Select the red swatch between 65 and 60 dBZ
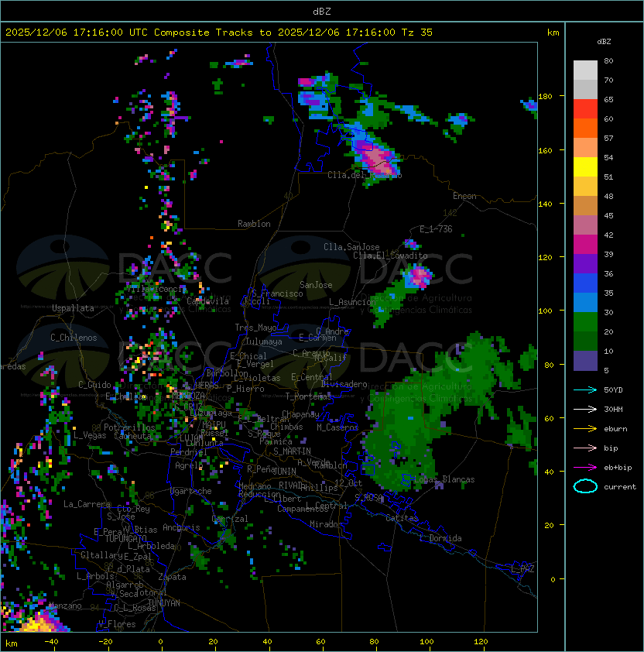644x652 pixels. pos(585,109)
